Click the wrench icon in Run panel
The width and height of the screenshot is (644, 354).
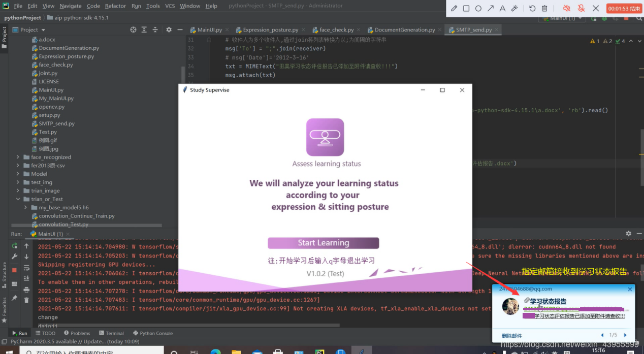coord(15,256)
